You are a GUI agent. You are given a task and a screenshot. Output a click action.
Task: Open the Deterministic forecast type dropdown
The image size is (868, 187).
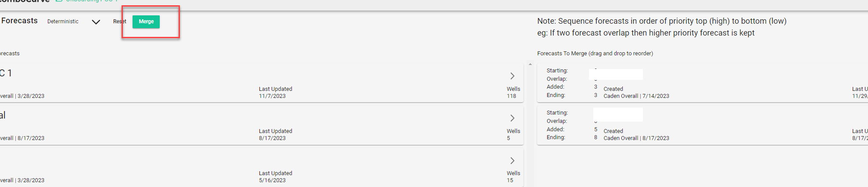tap(74, 22)
